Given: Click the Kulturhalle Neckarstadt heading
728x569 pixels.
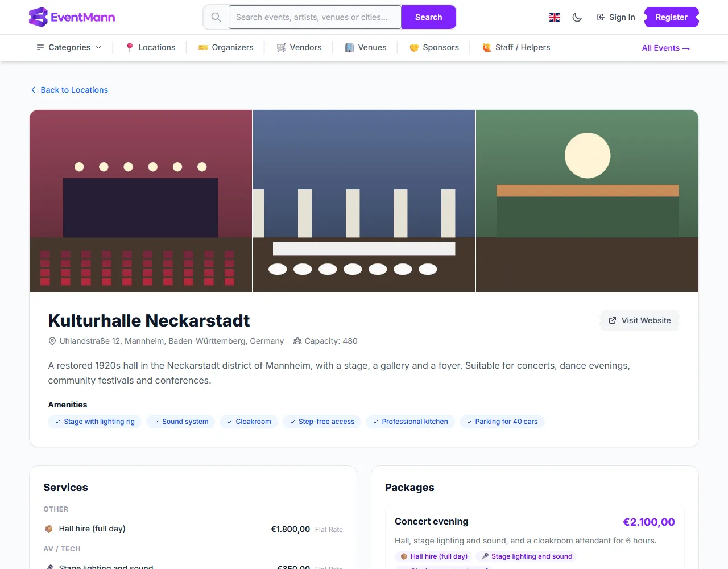Looking at the screenshot, I should pyautogui.click(x=149, y=320).
